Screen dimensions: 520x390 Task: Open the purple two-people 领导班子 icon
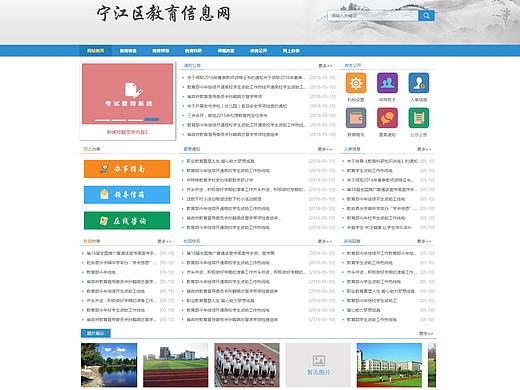[x=387, y=83]
